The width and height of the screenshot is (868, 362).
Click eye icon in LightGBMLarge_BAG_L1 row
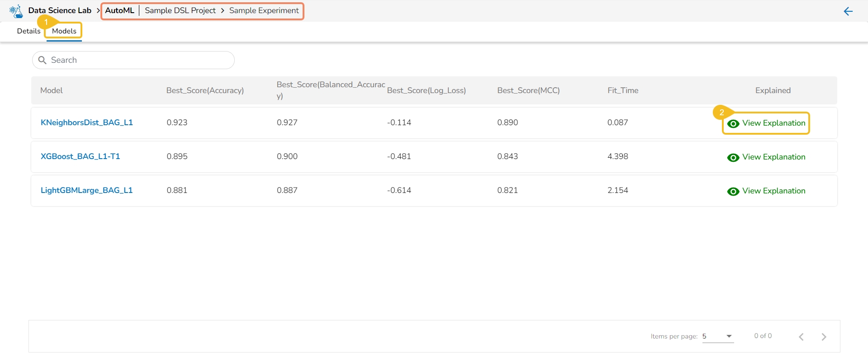click(x=733, y=191)
